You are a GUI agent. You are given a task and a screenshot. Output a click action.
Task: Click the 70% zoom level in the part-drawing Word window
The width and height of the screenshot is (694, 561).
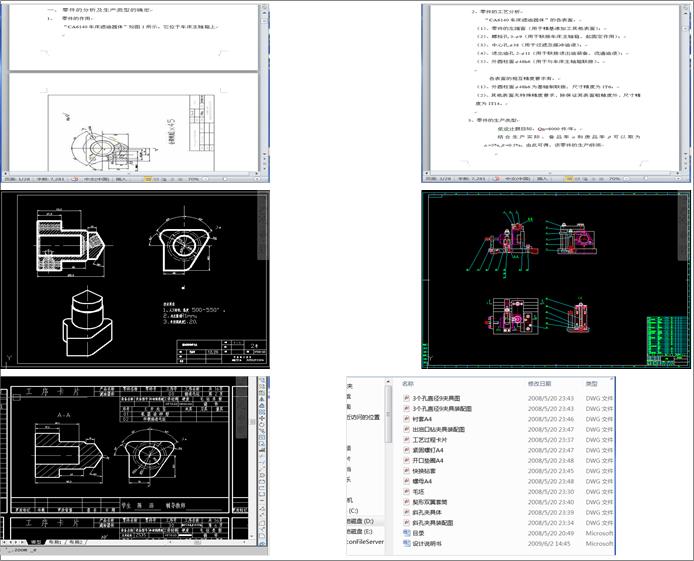pyautogui.click(x=193, y=179)
